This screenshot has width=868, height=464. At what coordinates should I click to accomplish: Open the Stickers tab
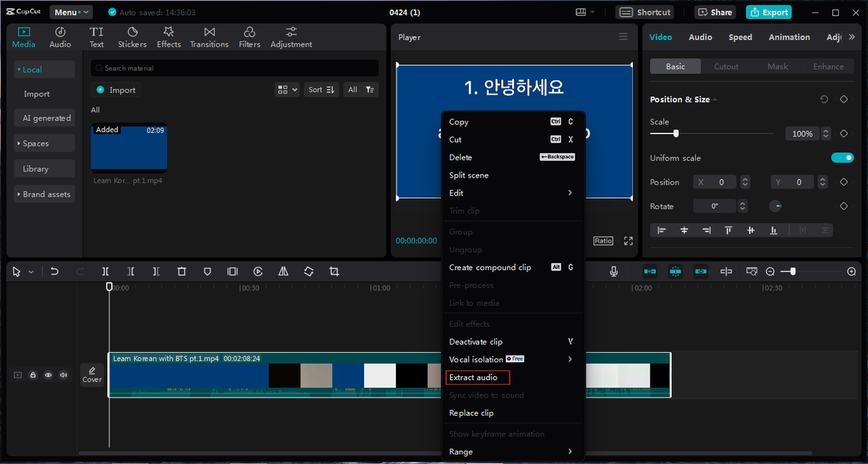[x=132, y=37]
